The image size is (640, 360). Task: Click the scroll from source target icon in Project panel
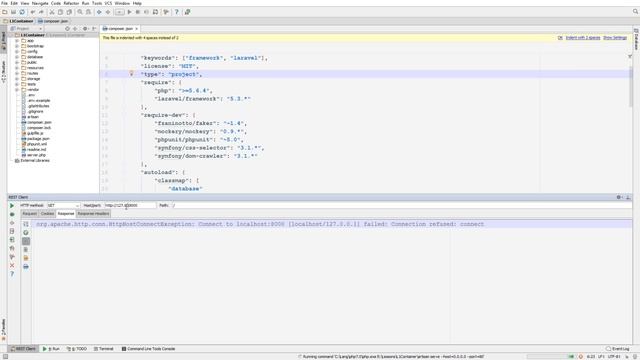coord(67,29)
